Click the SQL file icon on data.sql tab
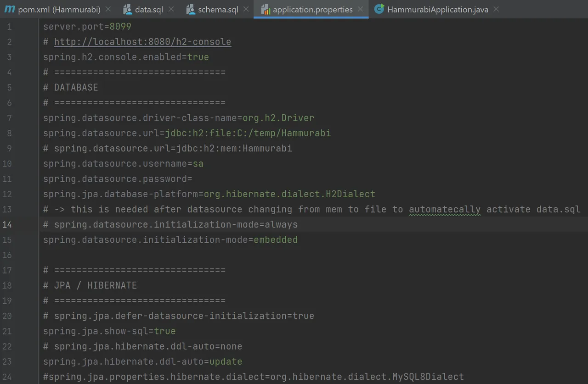 click(127, 9)
